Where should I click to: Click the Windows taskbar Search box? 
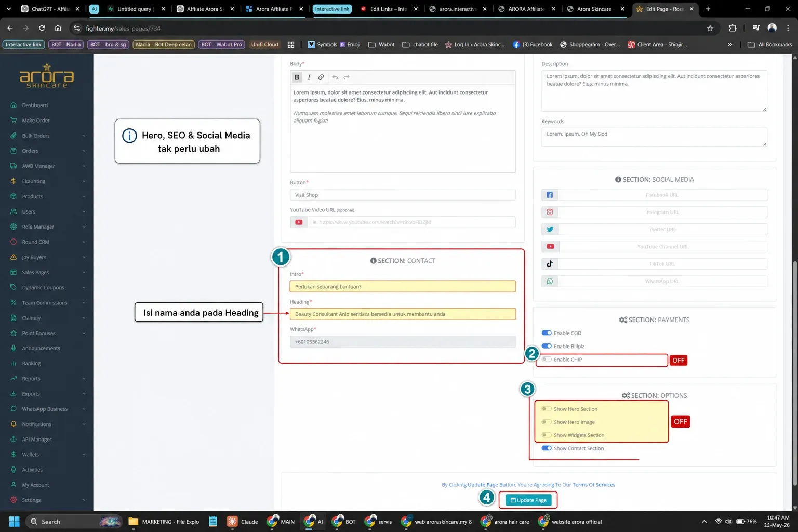coord(73,522)
